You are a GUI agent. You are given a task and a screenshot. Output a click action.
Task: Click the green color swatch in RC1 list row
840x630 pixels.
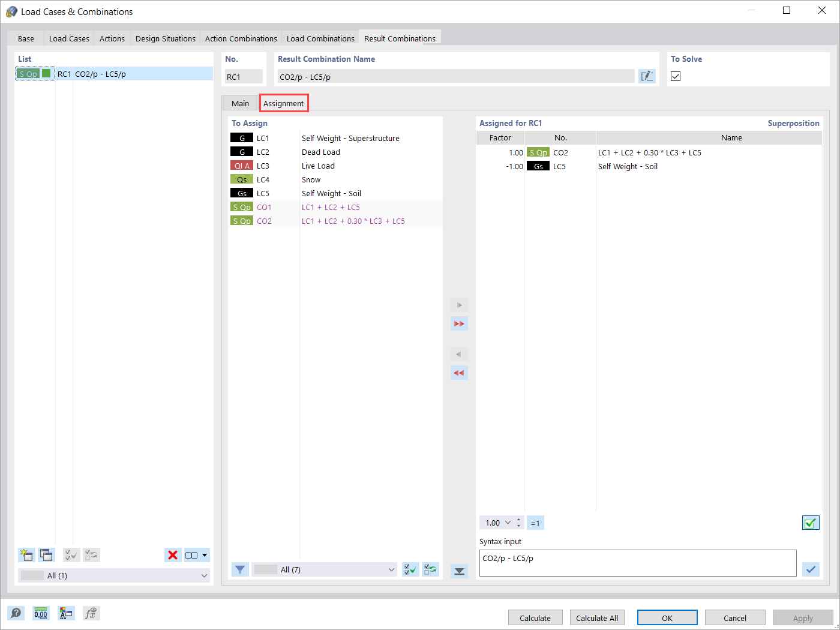point(46,74)
